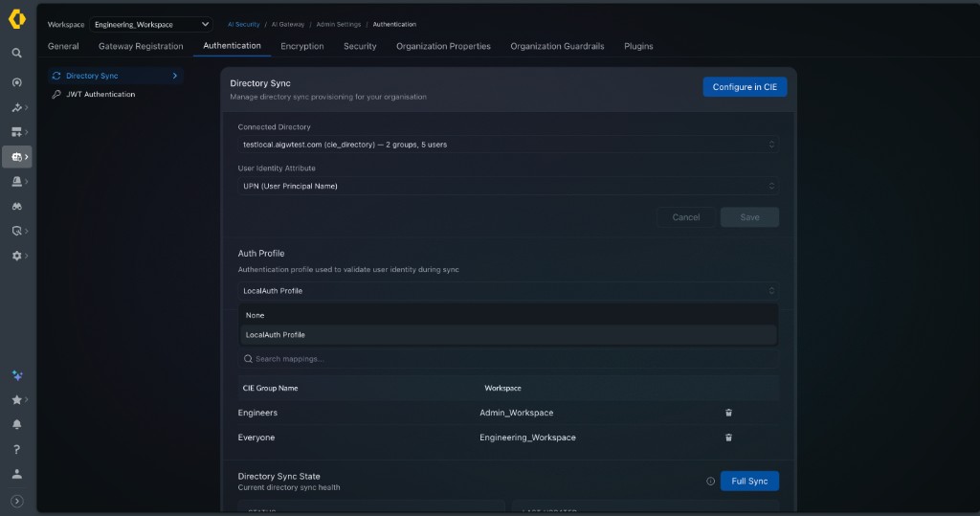Open the search-report icon in sidebar

pos(17,231)
